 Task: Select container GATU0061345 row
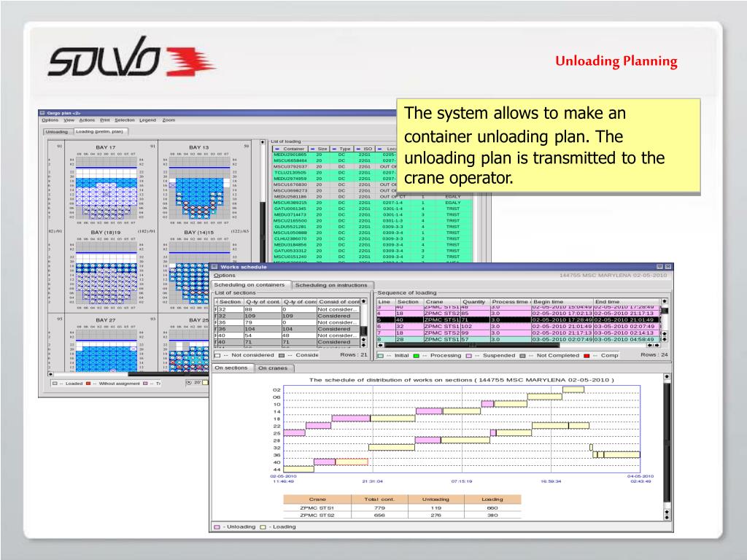click(x=372, y=209)
